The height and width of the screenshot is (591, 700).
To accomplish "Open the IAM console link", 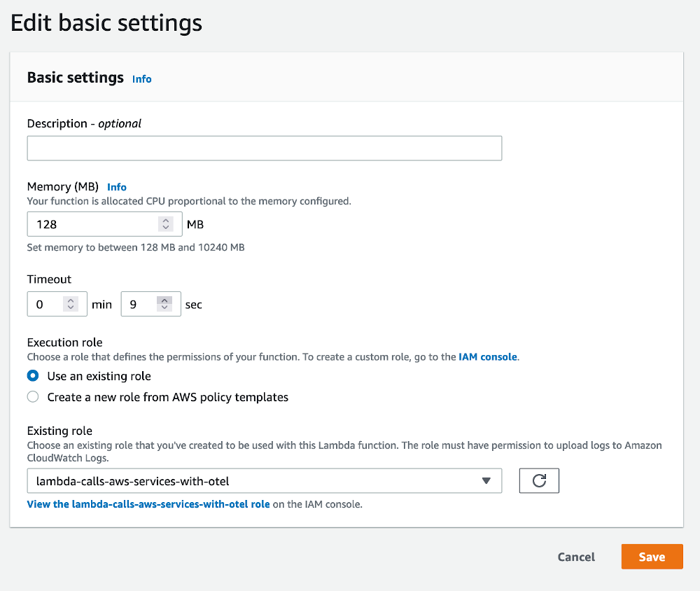I will (487, 356).
